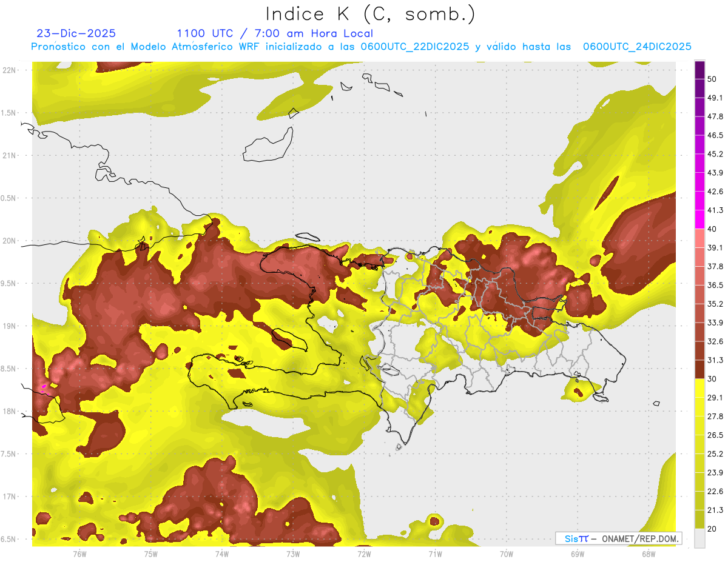Click the legend value "49.1"
Screen dimensions: 728x562
(x=715, y=98)
